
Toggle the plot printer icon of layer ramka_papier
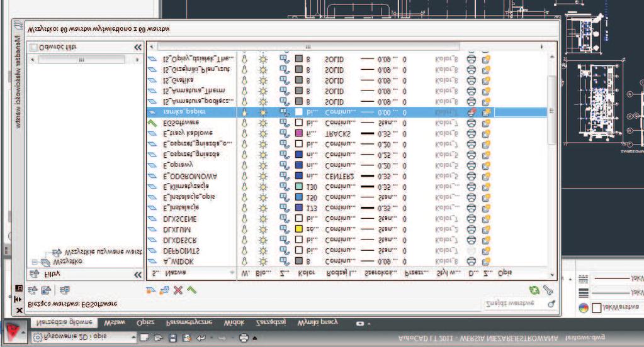tap(471, 112)
